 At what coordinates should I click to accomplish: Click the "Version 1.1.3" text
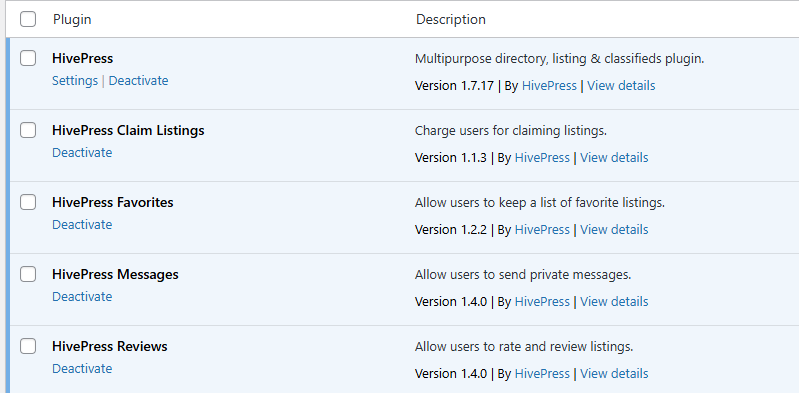(x=451, y=158)
